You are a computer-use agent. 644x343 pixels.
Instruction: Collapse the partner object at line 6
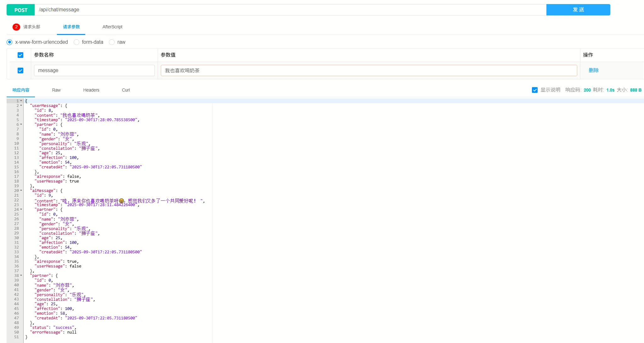21,125
